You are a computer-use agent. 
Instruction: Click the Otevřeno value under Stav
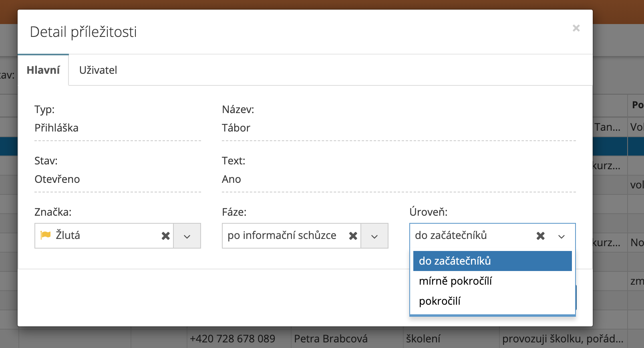pos(57,179)
